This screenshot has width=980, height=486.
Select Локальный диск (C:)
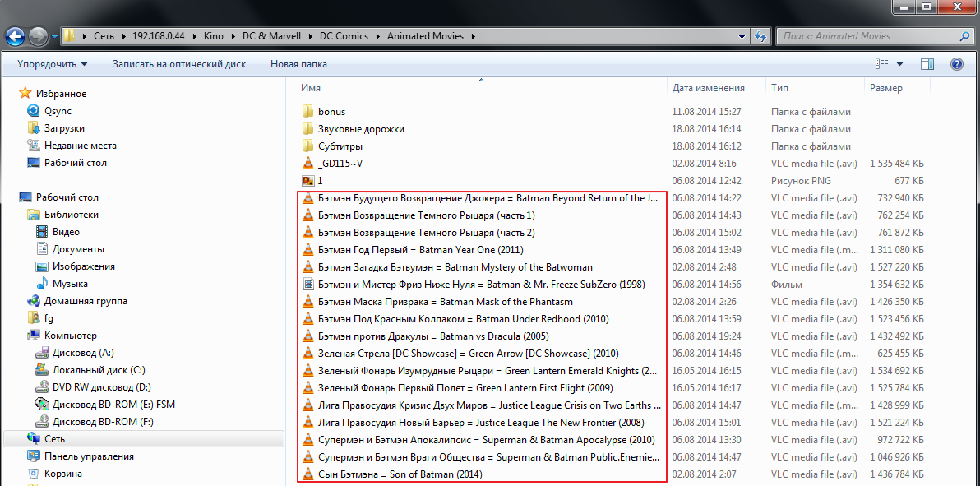pos(99,370)
